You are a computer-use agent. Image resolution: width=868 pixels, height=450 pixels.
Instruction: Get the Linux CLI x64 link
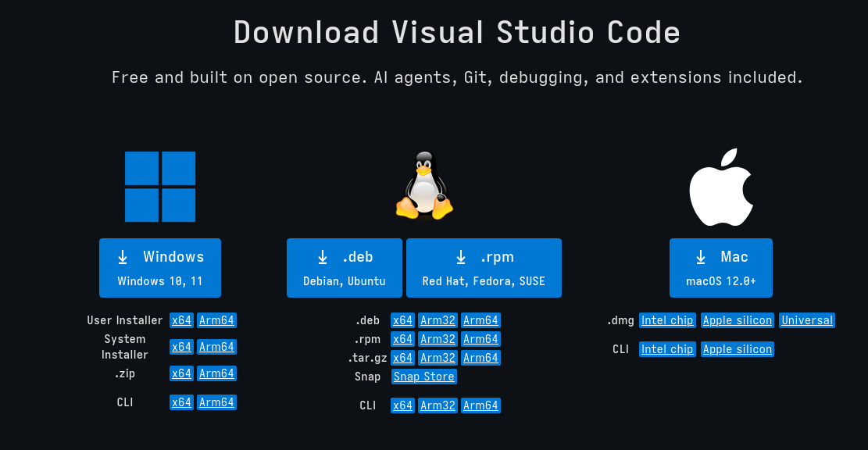tap(402, 405)
